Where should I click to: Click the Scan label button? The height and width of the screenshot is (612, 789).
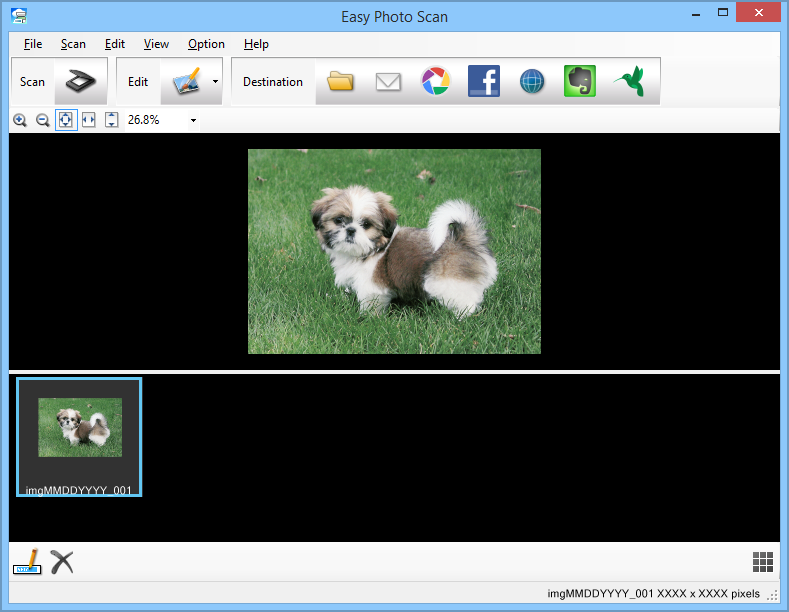(32, 82)
